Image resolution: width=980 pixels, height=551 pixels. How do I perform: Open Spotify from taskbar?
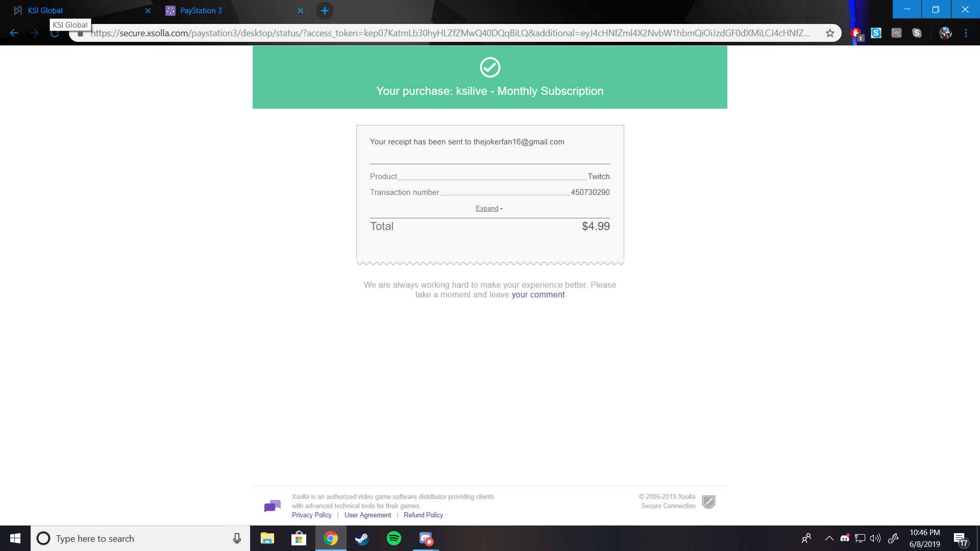point(394,538)
